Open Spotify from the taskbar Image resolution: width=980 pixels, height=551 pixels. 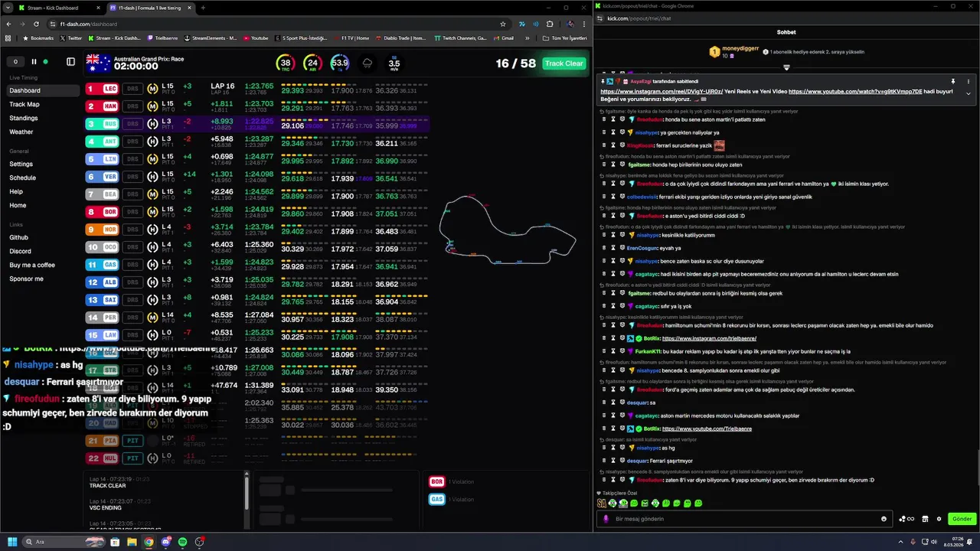(183, 542)
